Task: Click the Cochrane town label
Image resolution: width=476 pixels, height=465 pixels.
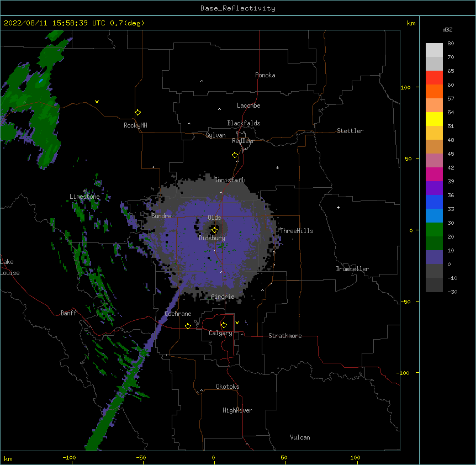Action: click(x=178, y=314)
